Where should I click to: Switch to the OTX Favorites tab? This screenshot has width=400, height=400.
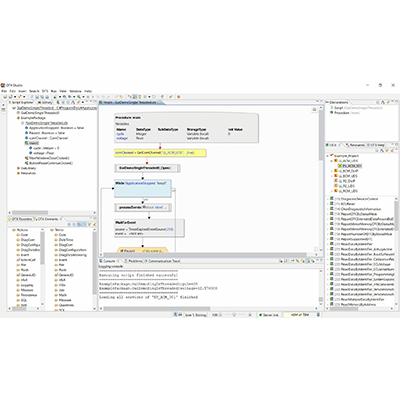(x=20, y=219)
